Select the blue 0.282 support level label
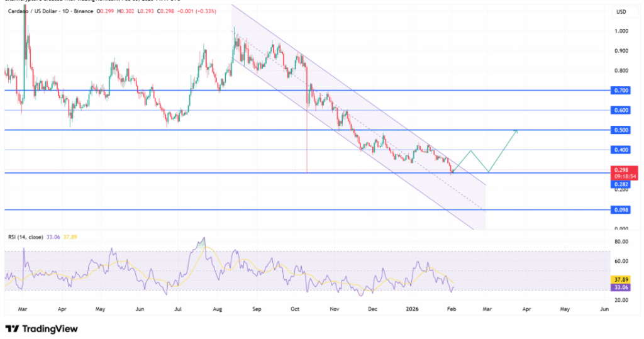The width and height of the screenshot is (644, 339). (x=621, y=184)
